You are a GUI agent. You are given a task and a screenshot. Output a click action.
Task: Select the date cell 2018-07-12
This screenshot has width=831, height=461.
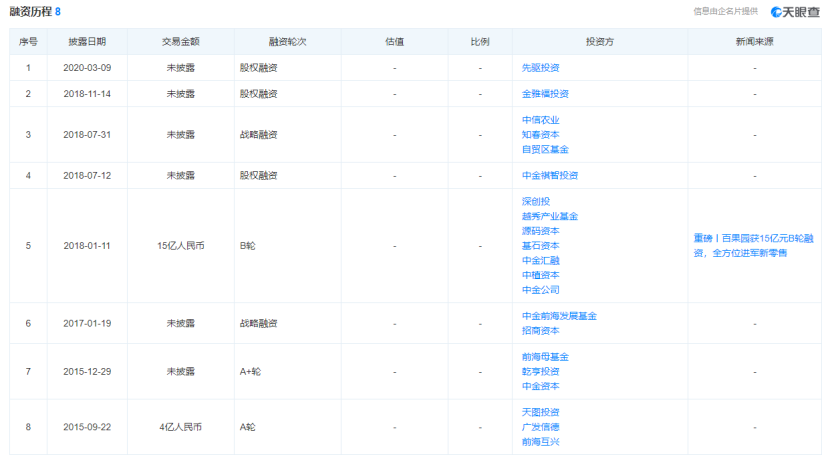pyautogui.click(x=87, y=175)
